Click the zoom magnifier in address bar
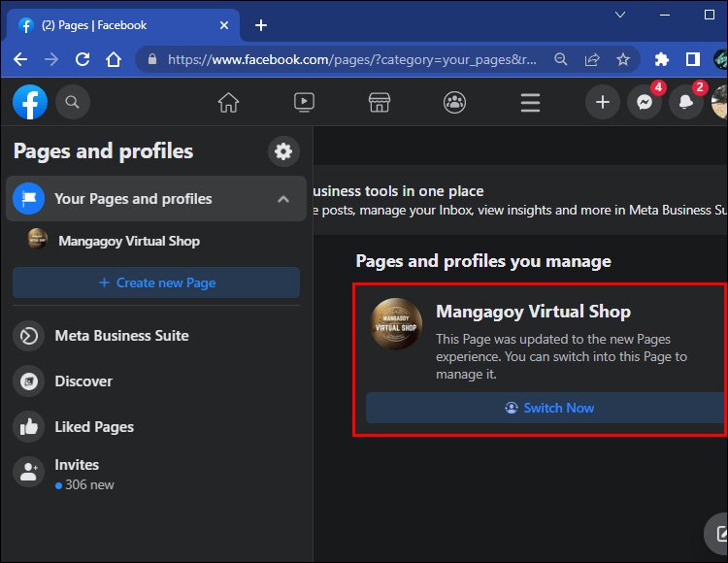 coord(561,59)
